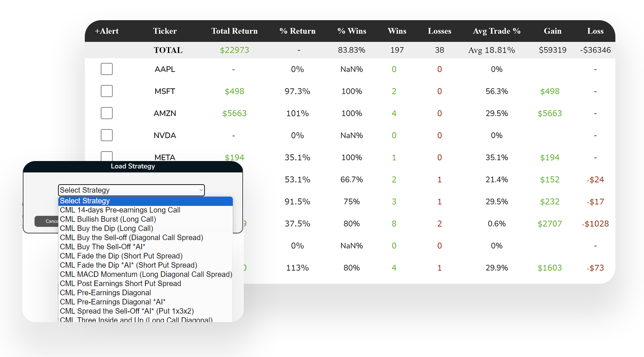Click the 56.3% MSFT avg trade value
The image size is (644, 357).
pyautogui.click(x=497, y=91)
